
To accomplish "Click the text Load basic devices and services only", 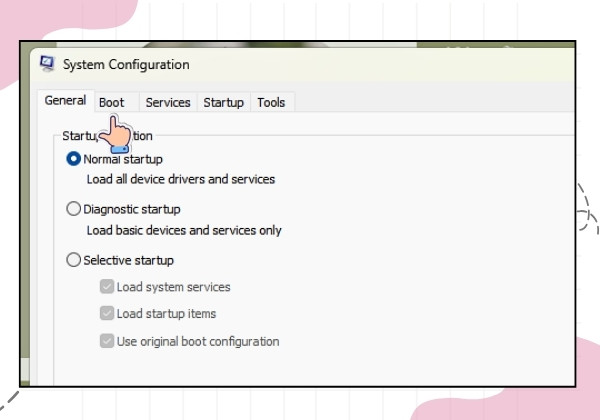I will [x=184, y=230].
